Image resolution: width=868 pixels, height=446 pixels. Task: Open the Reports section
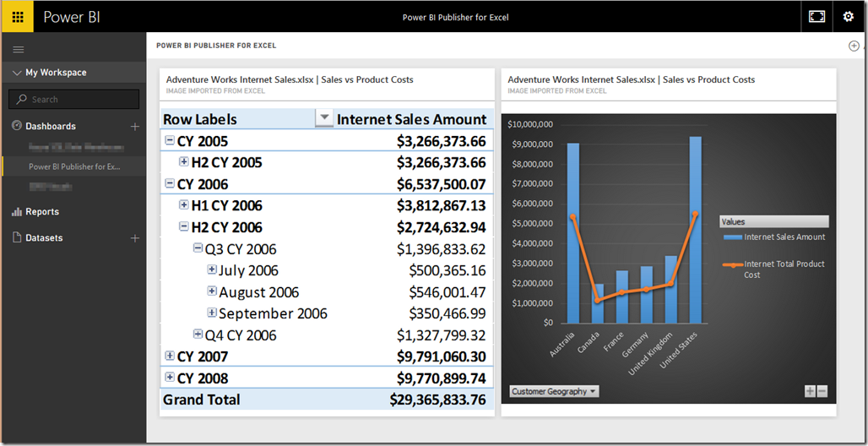[x=42, y=212]
